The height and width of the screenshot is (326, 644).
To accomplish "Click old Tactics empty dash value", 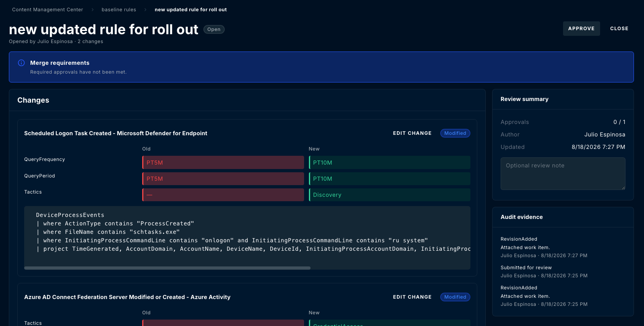I will (x=223, y=195).
